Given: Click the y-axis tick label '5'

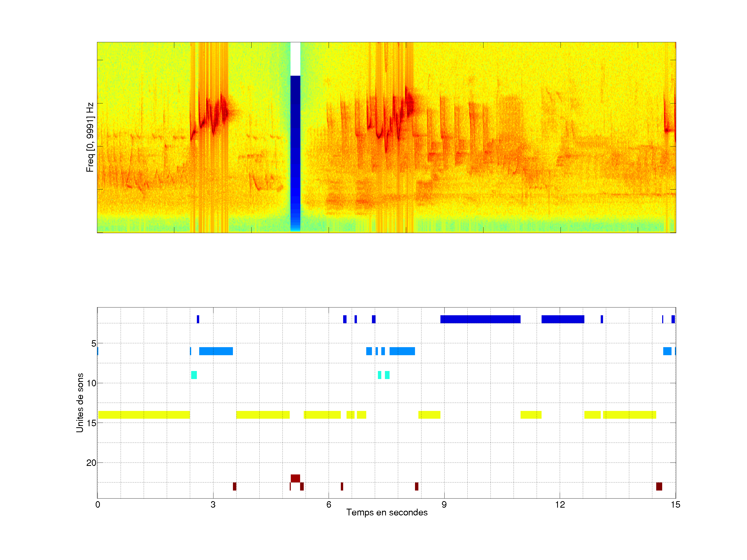Looking at the screenshot, I should (94, 344).
